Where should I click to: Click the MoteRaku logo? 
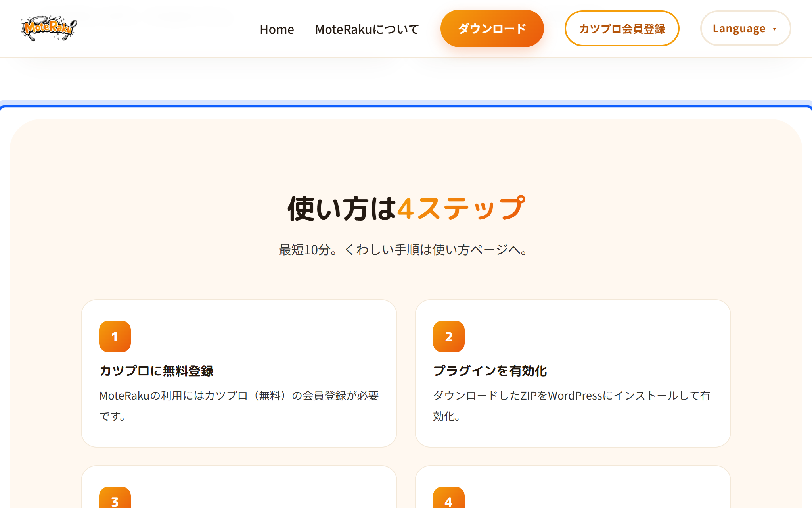point(48,28)
